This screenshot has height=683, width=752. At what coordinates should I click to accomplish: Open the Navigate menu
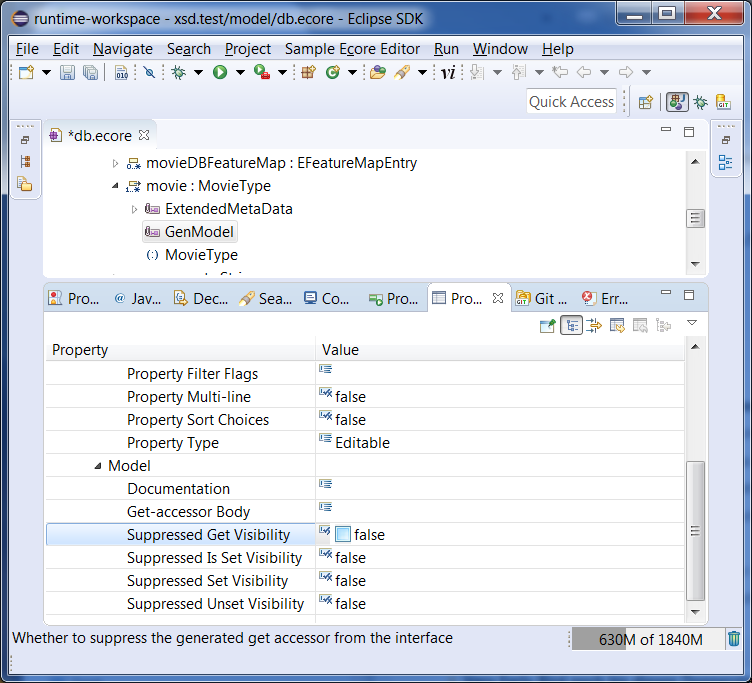pos(123,49)
